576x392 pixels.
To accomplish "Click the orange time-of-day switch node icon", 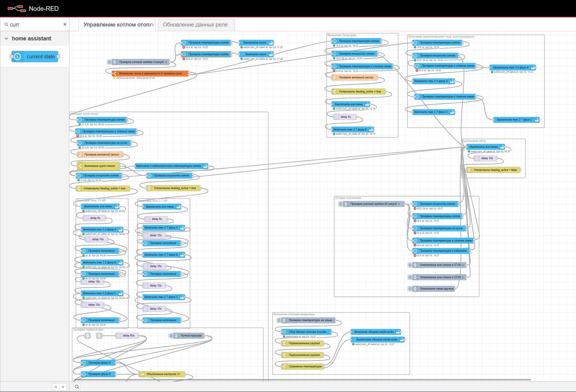I will pyautogui.click(x=114, y=73).
